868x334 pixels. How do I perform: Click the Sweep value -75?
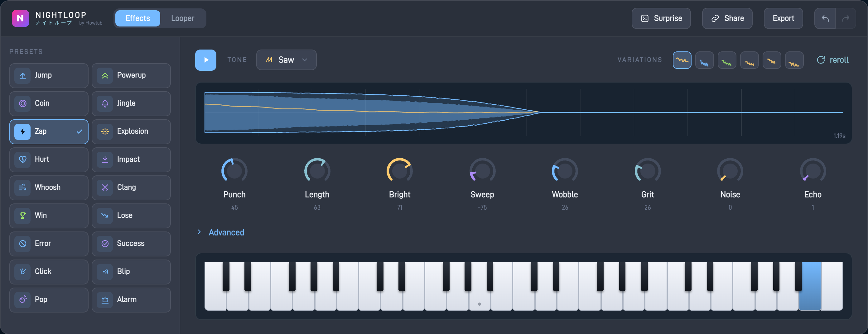[482, 208]
